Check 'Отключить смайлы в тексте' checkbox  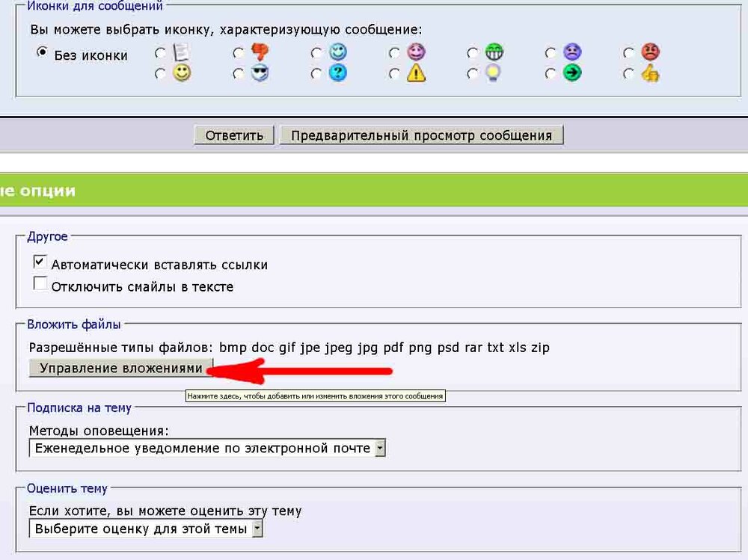click(x=40, y=283)
